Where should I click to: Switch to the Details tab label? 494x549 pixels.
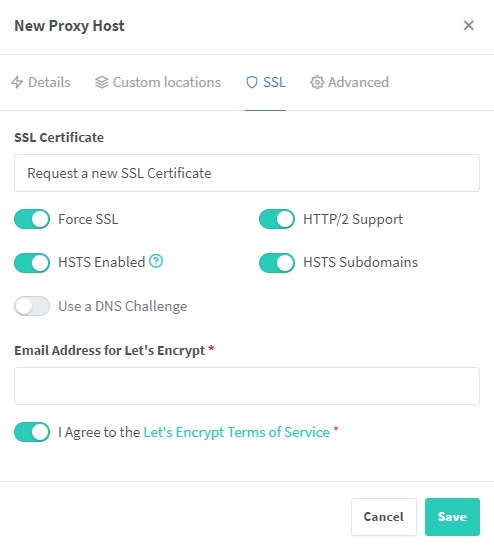49,82
